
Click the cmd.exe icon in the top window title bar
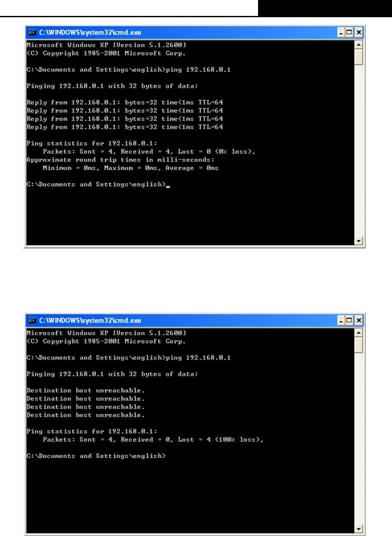[32, 32]
